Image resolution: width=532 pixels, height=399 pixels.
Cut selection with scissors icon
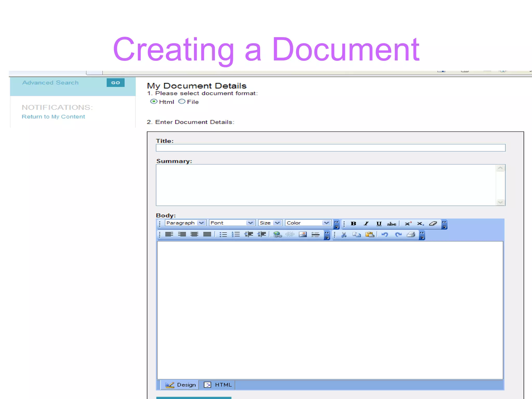(344, 235)
